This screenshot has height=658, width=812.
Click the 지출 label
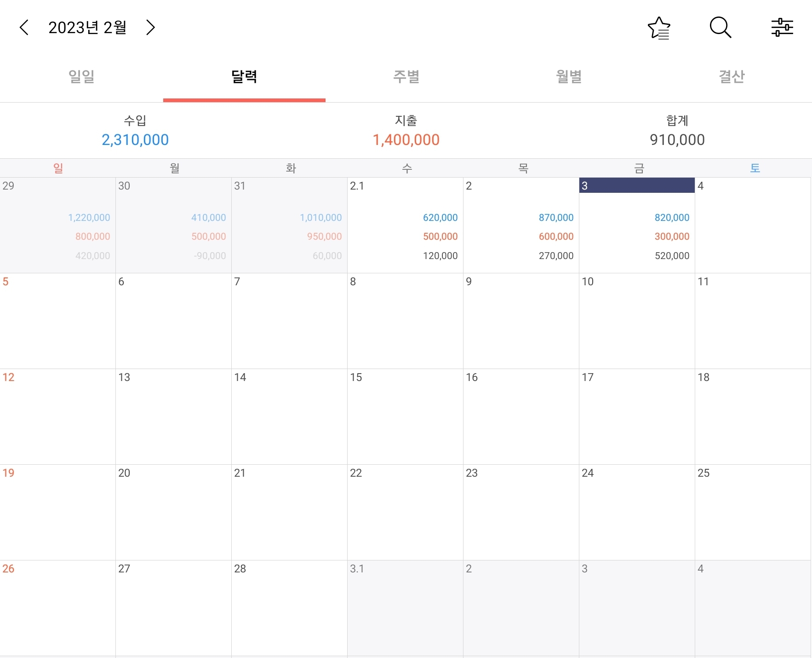[406, 121]
